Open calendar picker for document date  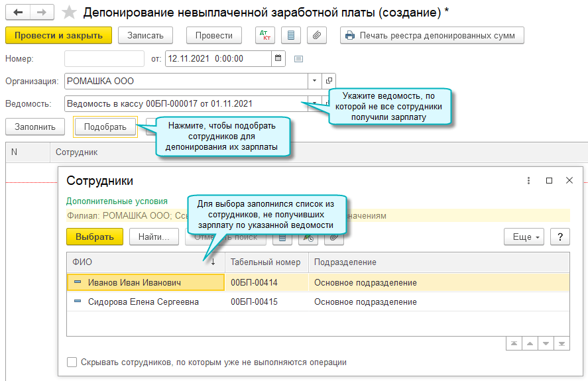278,58
